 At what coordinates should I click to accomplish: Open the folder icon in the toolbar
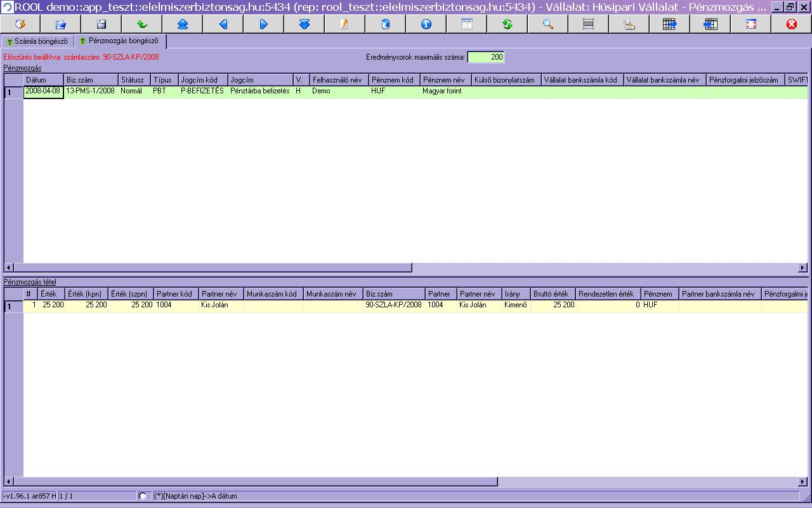tap(61, 24)
